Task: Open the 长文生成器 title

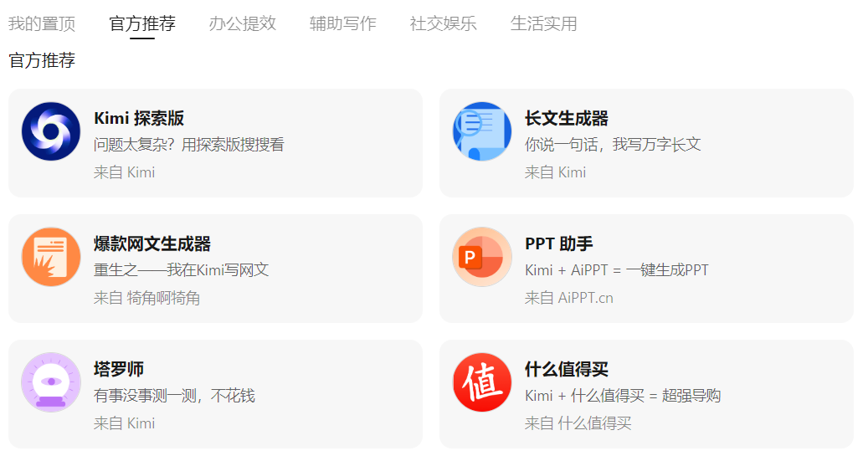Action: click(567, 119)
